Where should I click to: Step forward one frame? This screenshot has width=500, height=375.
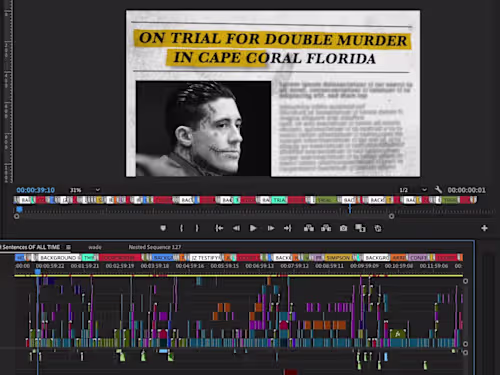(x=271, y=228)
